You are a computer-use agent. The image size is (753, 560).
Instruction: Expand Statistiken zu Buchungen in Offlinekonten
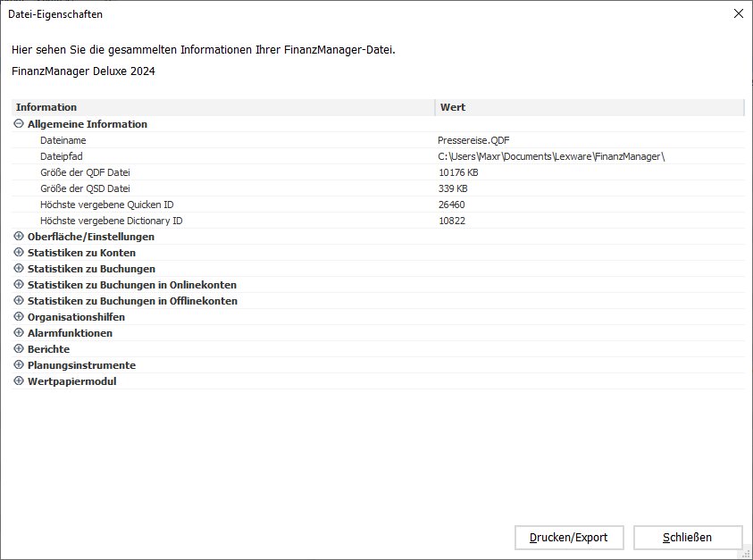(20, 301)
